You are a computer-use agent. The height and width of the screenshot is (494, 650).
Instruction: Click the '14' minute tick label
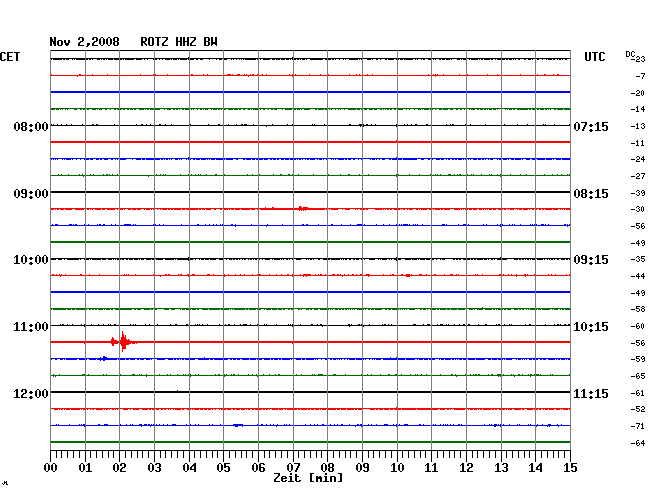point(535,468)
